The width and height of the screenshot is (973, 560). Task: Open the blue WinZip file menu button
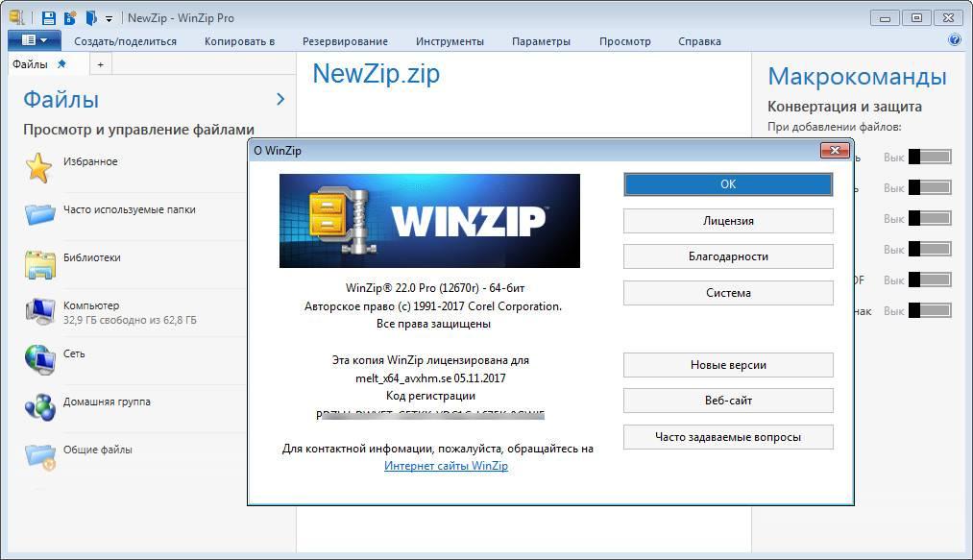click(x=35, y=40)
